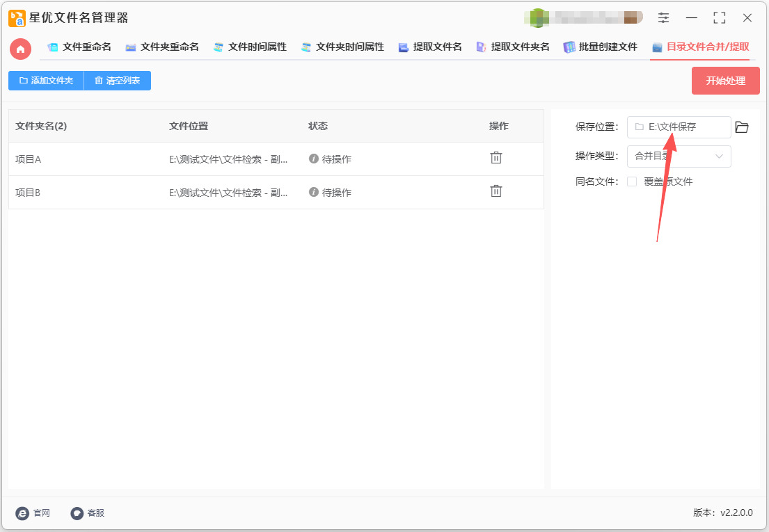Click the 客服 chat icon
This screenshot has height=532, width=769.
[77, 513]
